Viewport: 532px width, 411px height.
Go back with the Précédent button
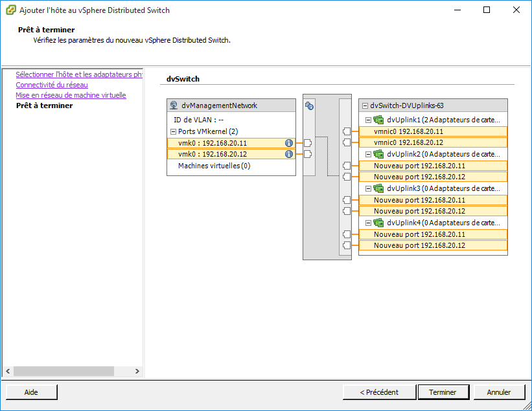click(378, 392)
